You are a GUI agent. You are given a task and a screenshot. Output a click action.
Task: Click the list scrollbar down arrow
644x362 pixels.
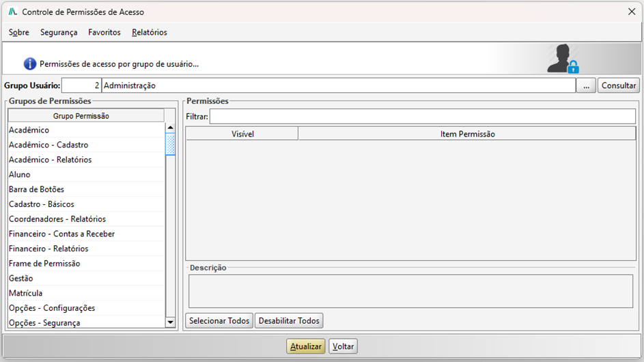coord(171,322)
